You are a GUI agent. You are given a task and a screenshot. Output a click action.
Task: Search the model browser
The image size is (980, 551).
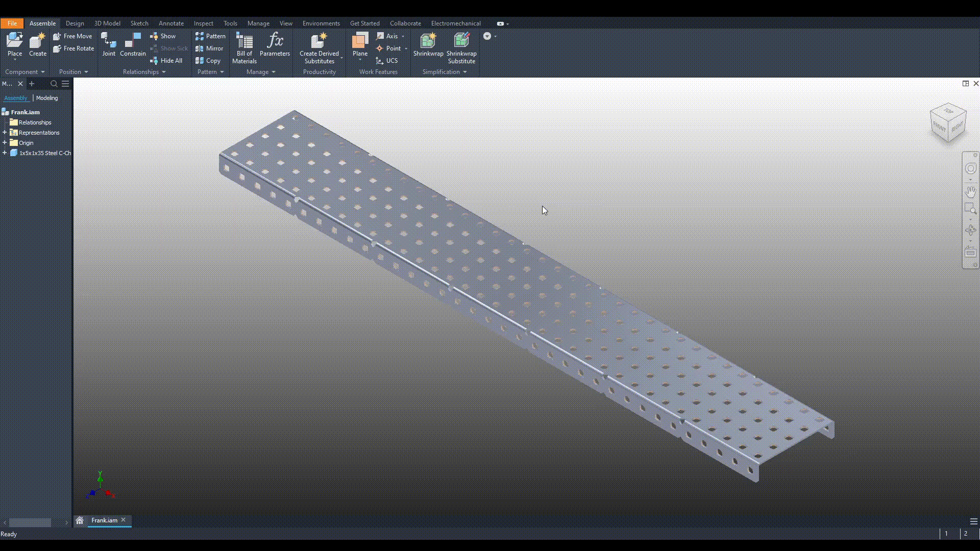tap(54, 84)
